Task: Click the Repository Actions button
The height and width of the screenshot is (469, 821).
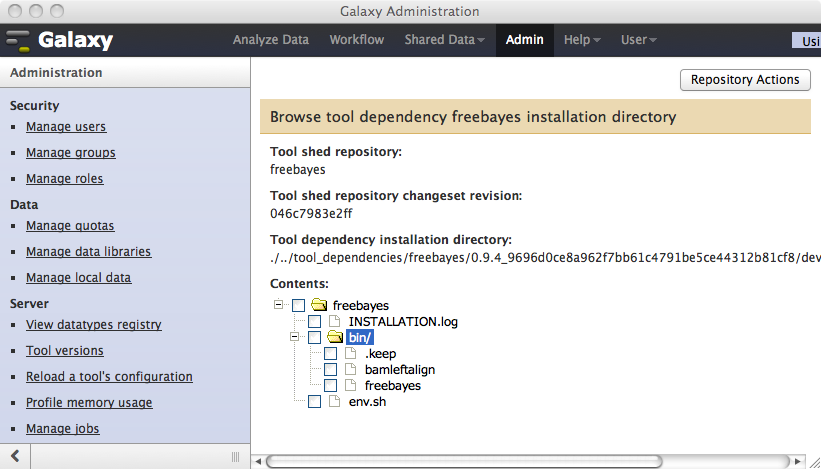Action: pos(745,80)
